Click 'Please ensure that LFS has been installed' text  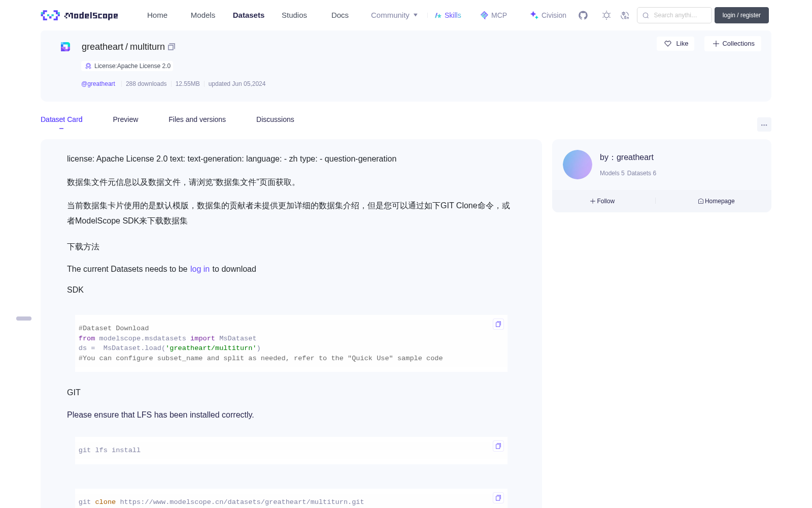160,415
